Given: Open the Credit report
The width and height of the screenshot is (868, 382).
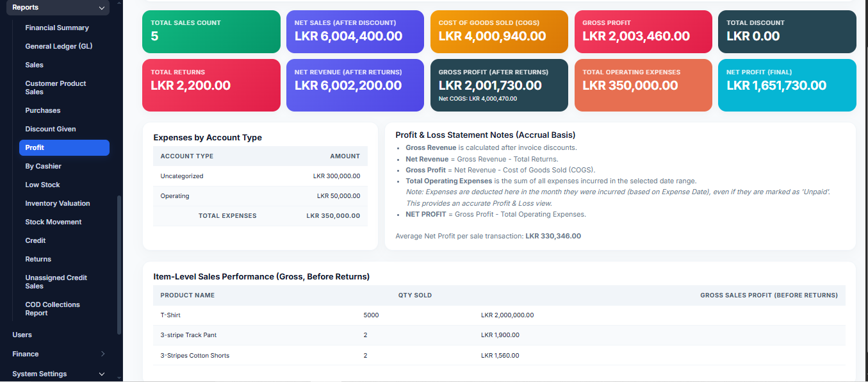Looking at the screenshot, I should pos(35,240).
